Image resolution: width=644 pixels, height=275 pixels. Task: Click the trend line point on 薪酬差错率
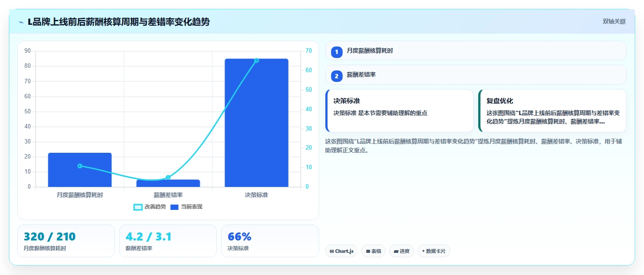pyautogui.click(x=168, y=178)
